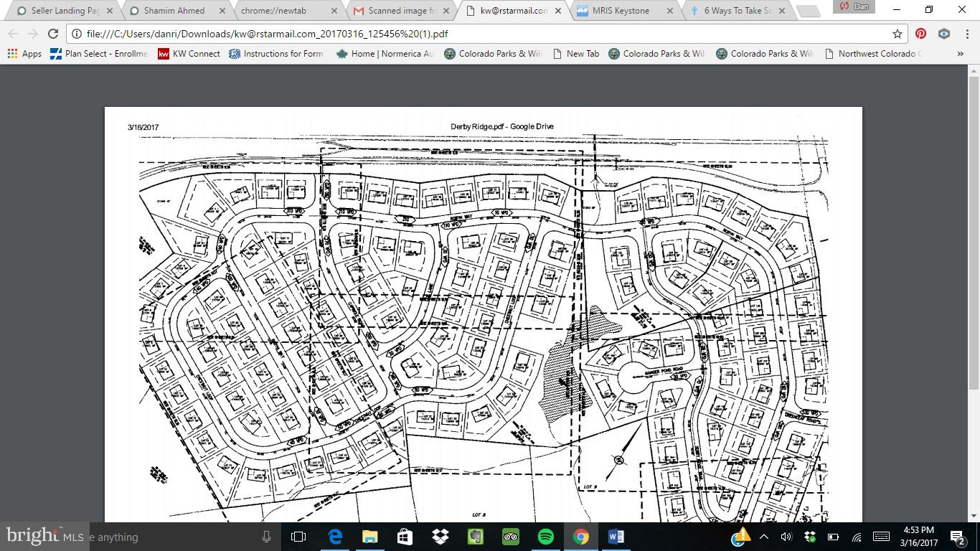This screenshot has height=551, width=980.
Task: Launch Microsoft Edge from the taskbar
Action: (x=334, y=537)
